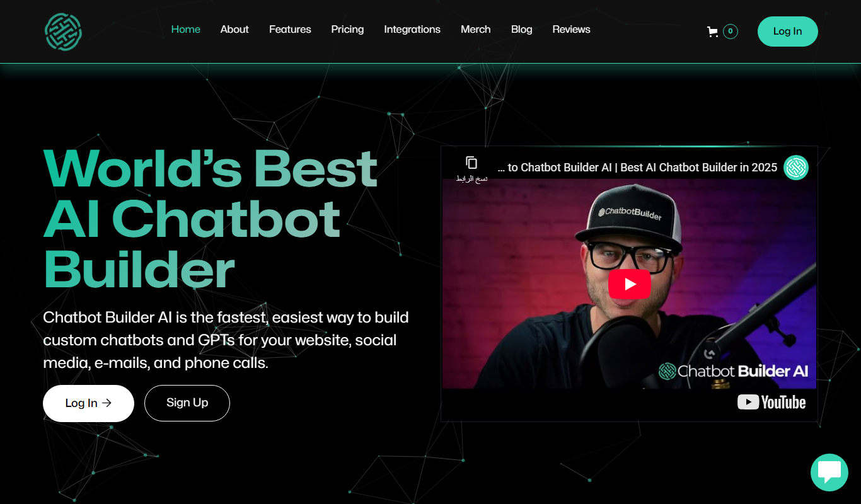Click the Sign Up button
This screenshot has height=504, width=861.
(187, 403)
